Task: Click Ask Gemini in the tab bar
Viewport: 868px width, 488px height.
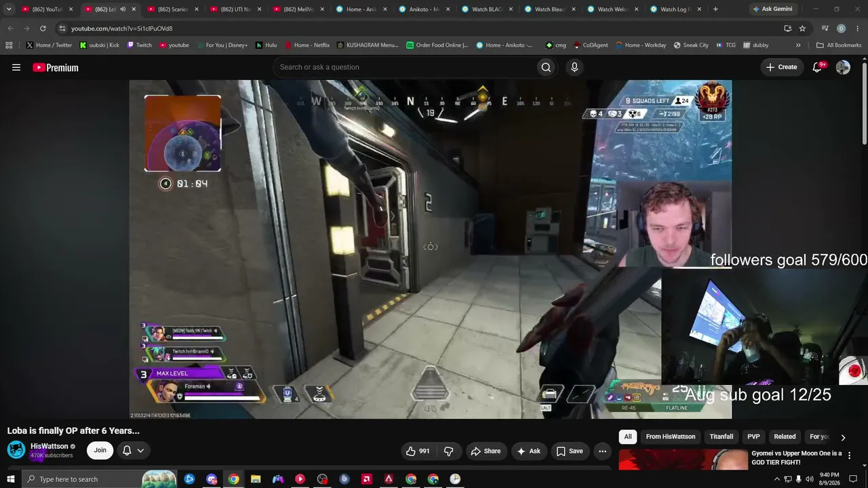Action: (x=772, y=9)
